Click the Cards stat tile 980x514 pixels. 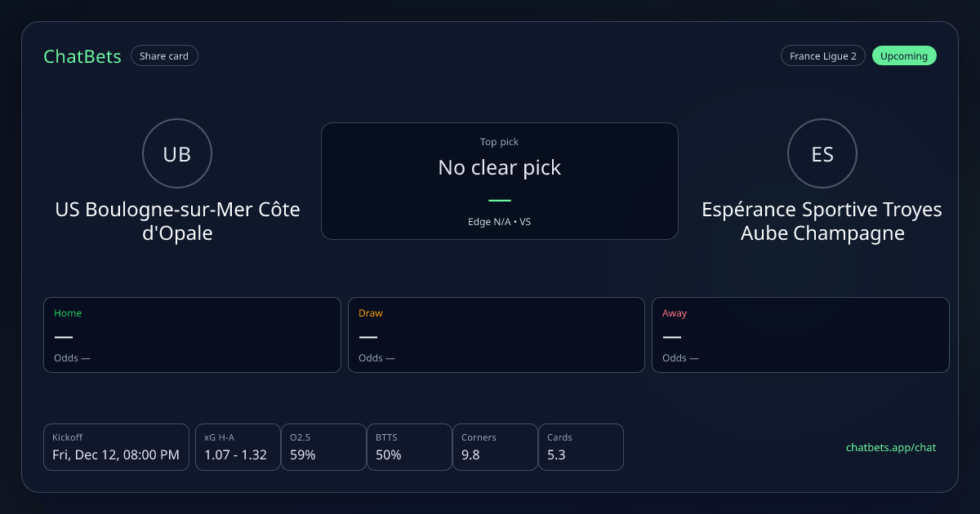[581, 447]
